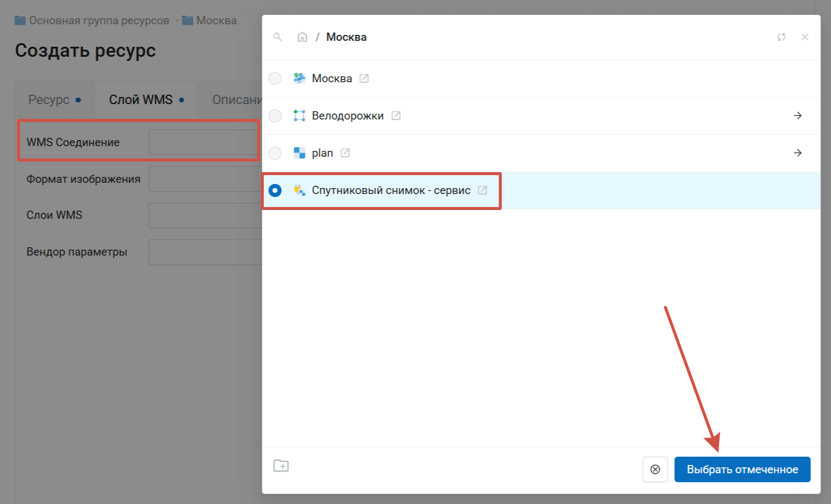Image resolution: width=831 pixels, height=504 pixels.
Task: Create new folder icon at dialog bottom
Action: pyautogui.click(x=281, y=466)
